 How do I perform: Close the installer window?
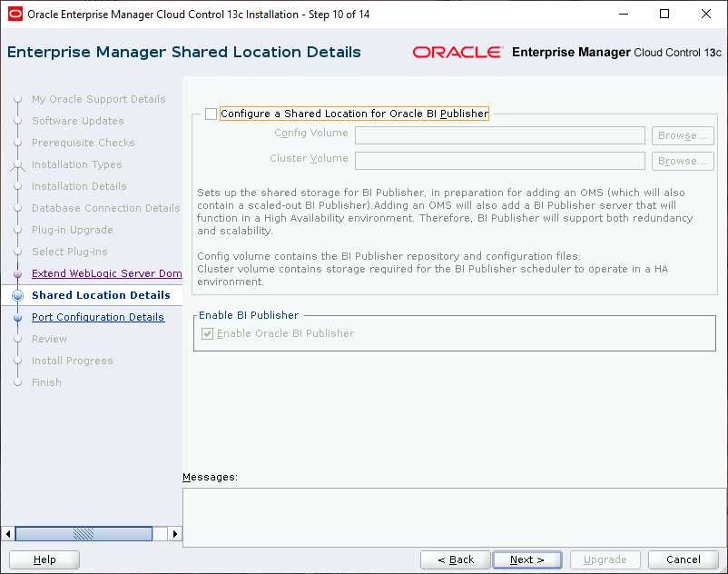tap(705, 14)
